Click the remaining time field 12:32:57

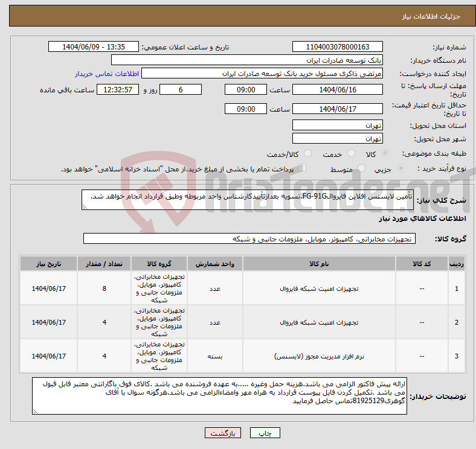[x=118, y=90]
